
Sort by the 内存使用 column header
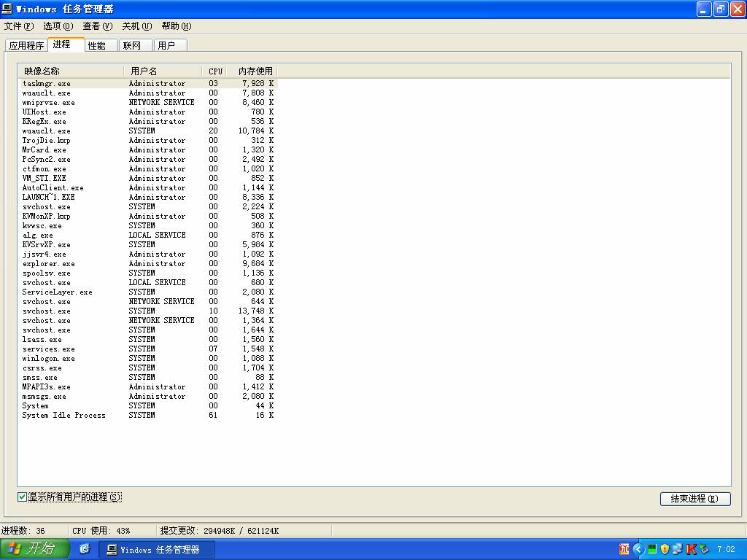point(252,71)
